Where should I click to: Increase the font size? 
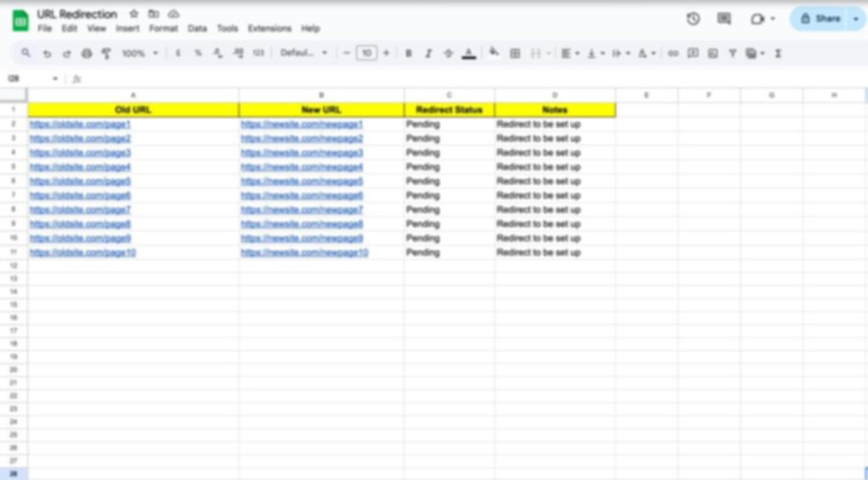click(x=386, y=53)
